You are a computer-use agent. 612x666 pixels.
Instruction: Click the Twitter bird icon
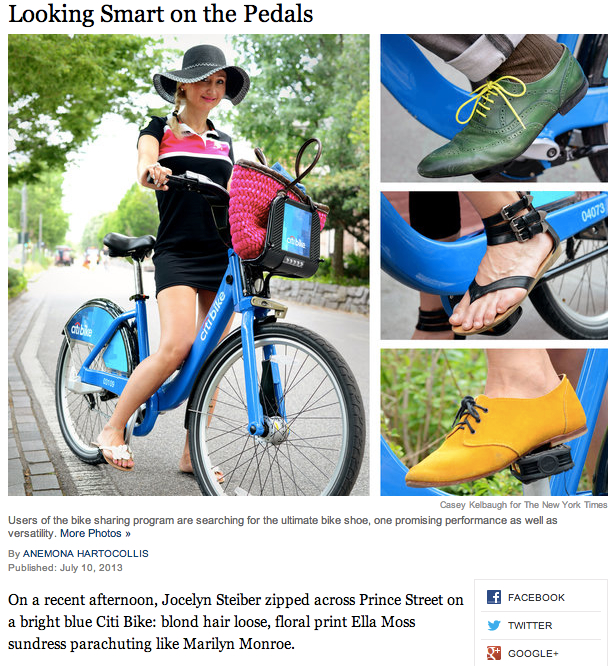tap(494, 625)
